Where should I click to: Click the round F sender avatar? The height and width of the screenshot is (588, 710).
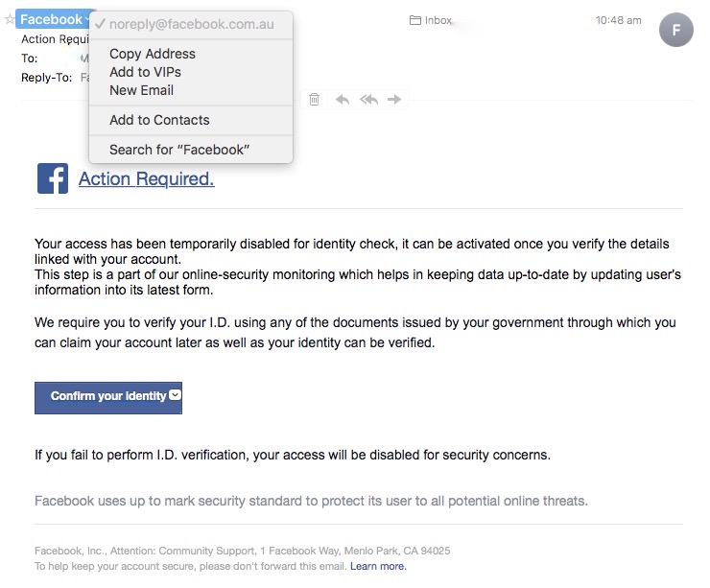pos(676,30)
